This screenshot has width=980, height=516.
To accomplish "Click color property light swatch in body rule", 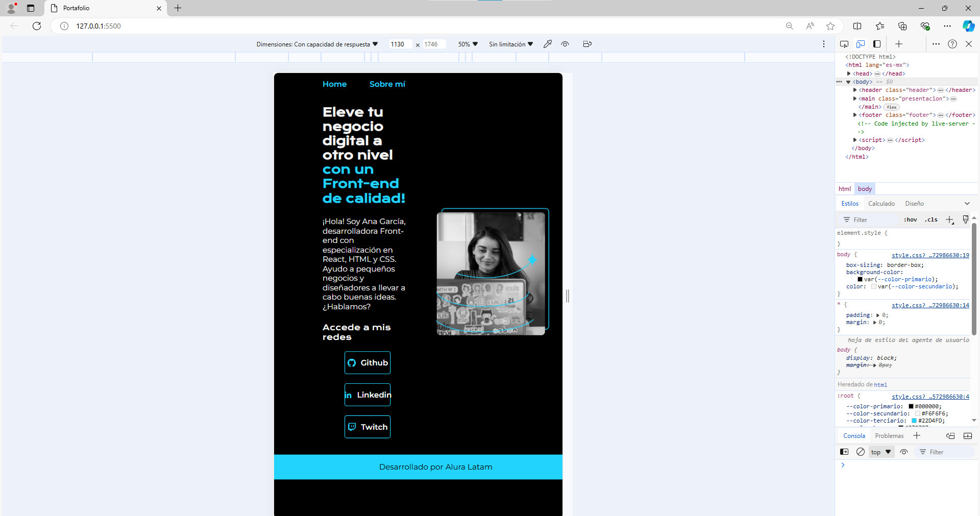I will tap(874, 287).
